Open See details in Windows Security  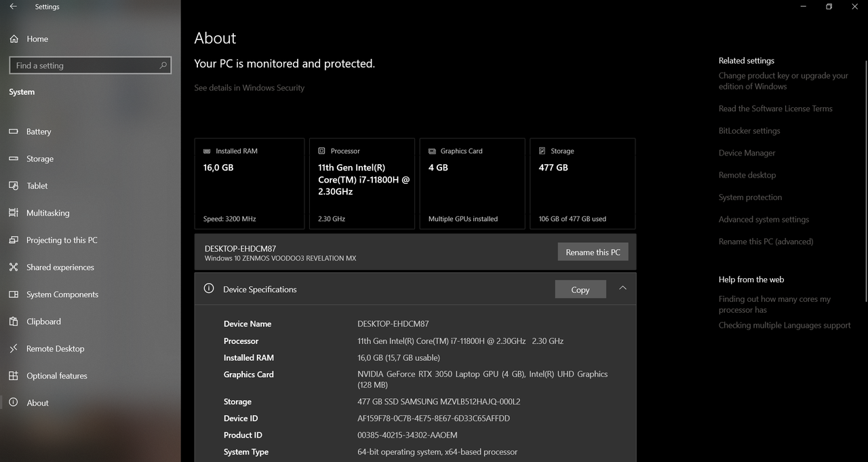[249, 88]
